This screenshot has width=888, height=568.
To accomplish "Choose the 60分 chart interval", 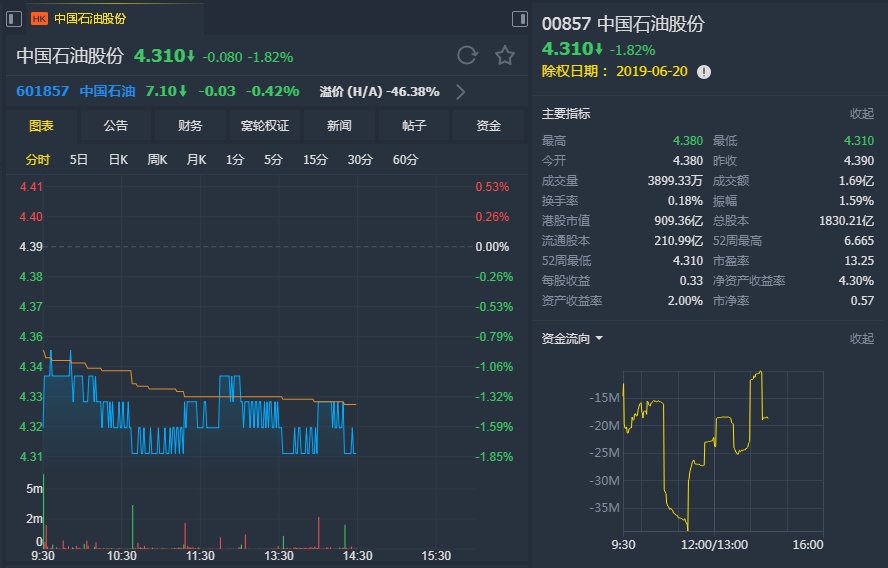I will click(405, 160).
